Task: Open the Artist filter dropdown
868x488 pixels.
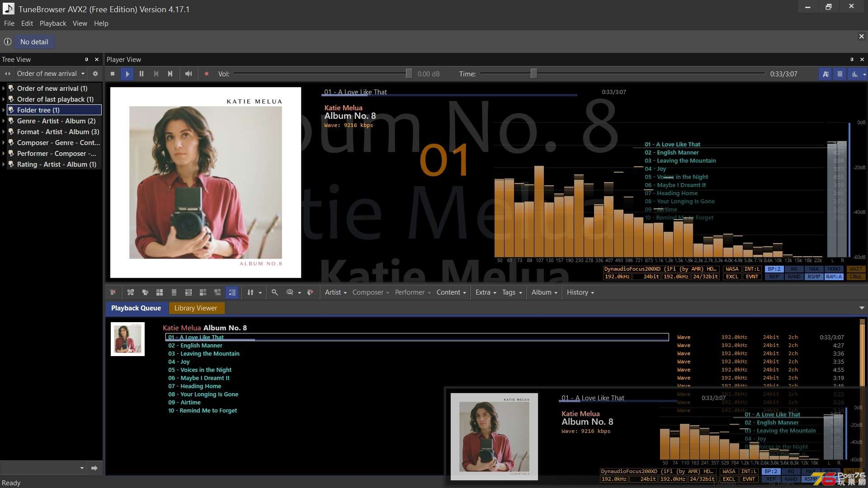Action: pyautogui.click(x=335, y=292)
